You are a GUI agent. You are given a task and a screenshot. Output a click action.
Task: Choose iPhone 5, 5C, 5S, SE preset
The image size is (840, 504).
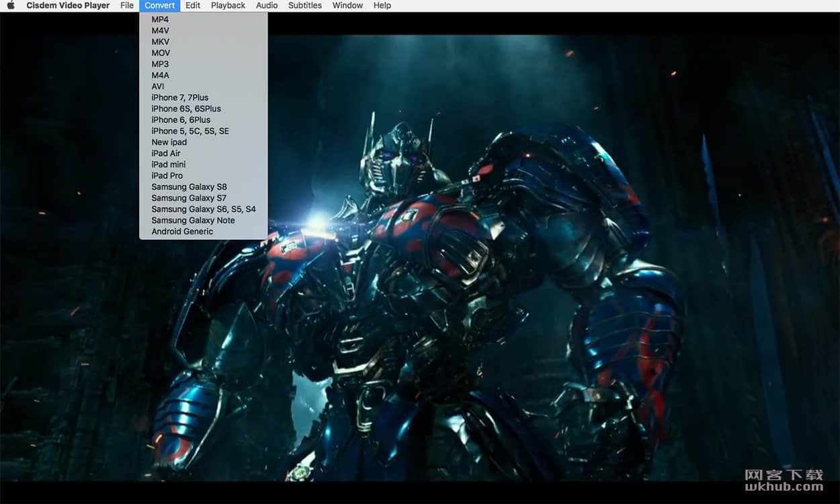[x=203, y=131]
